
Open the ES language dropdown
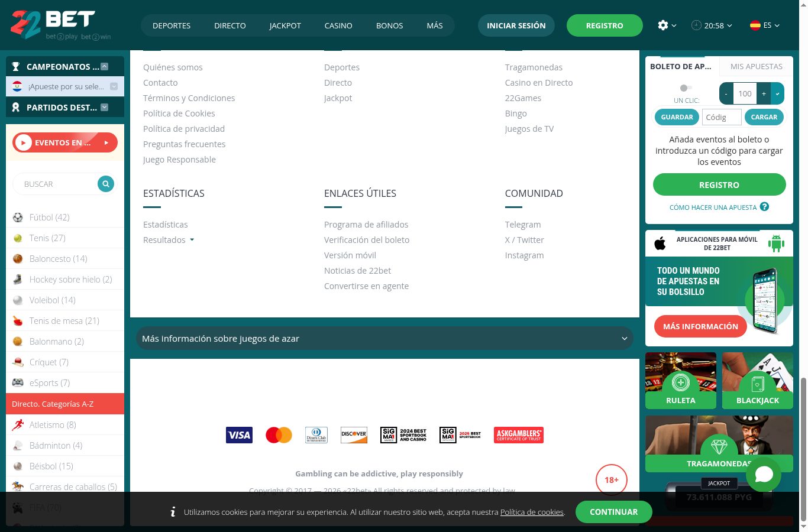tap(771, 25)
